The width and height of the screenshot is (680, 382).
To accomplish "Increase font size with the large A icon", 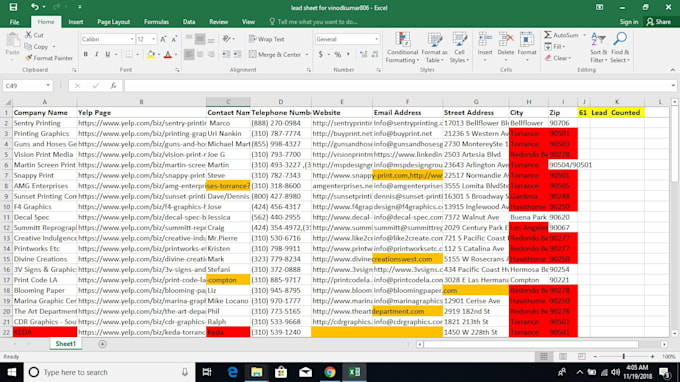I will point(163,39).
